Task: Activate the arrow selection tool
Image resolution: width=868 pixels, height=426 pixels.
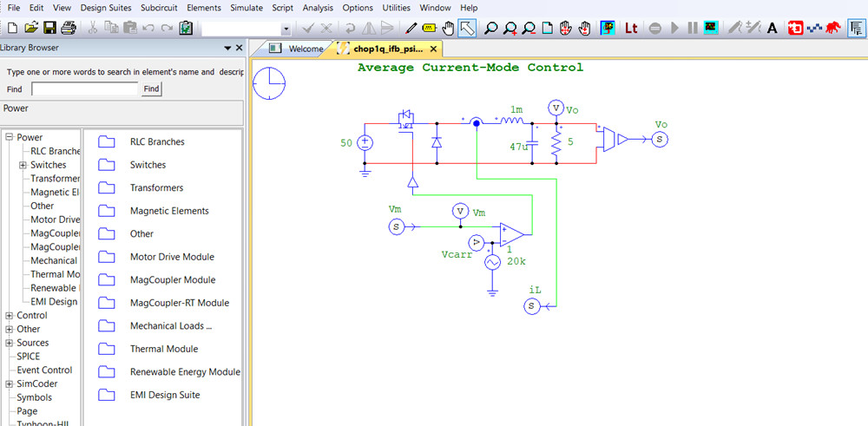Action: click(x=467, y=29)
